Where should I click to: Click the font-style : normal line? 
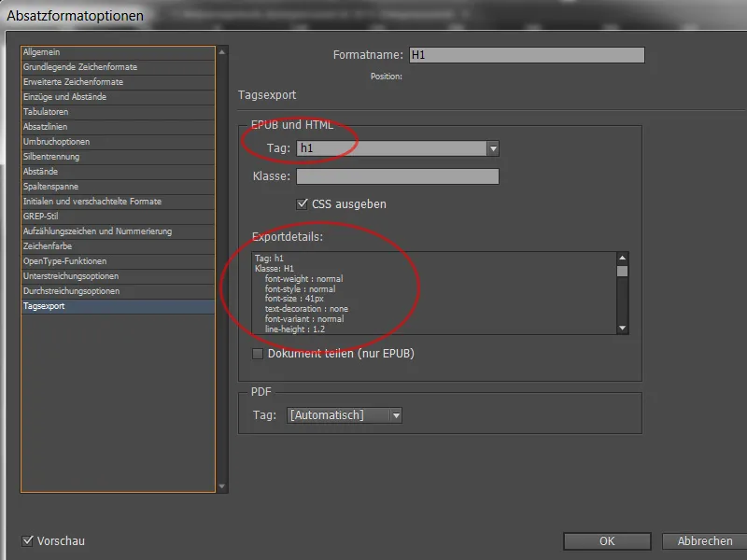[300, 289]
